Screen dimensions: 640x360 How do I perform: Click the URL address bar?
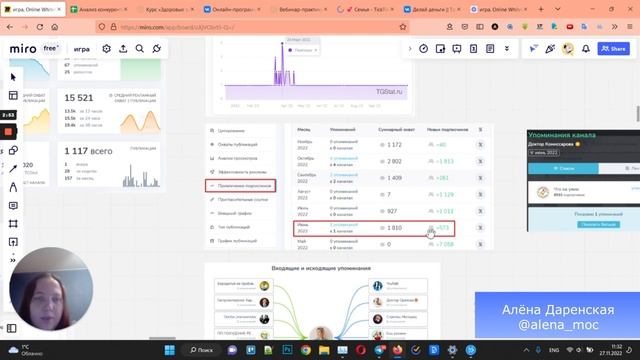pos(253,27)
